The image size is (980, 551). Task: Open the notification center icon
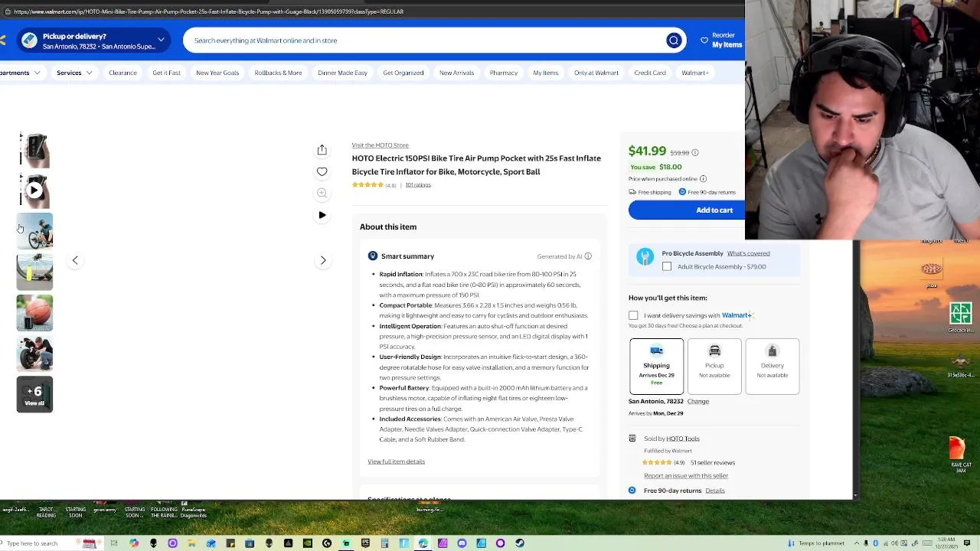point(967,543)
